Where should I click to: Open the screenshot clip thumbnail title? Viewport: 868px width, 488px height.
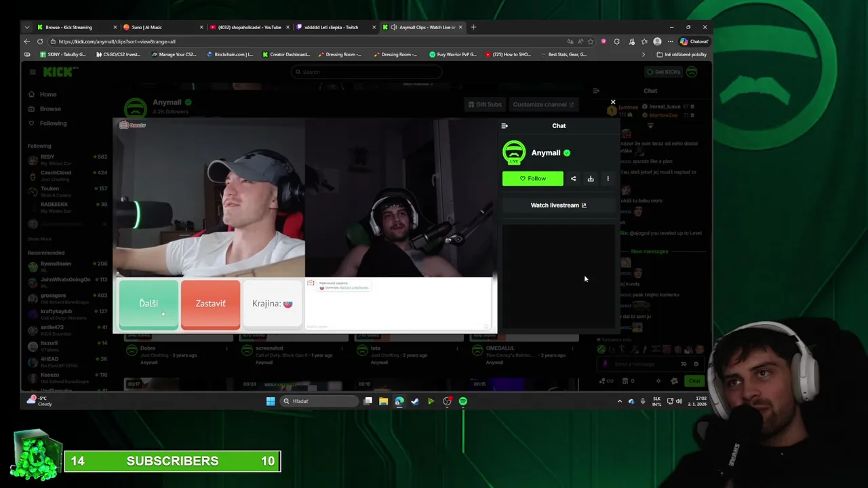269,348
